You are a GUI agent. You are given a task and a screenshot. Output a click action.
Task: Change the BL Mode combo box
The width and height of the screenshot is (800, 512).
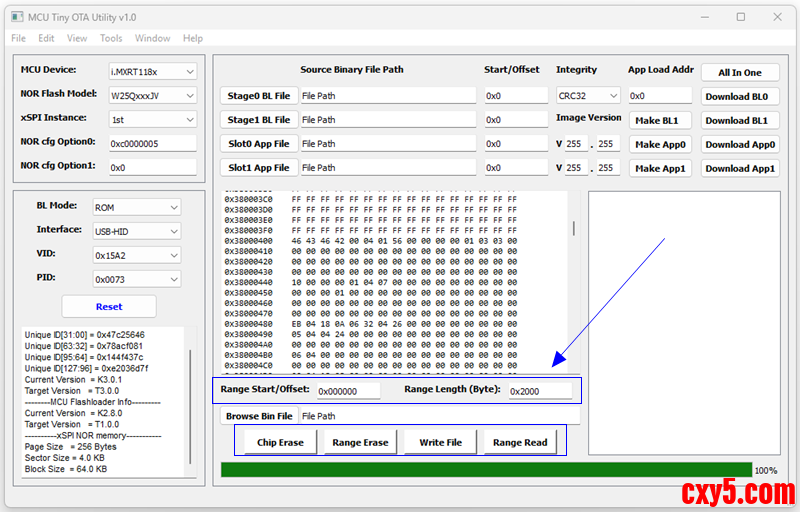point(136,207)
